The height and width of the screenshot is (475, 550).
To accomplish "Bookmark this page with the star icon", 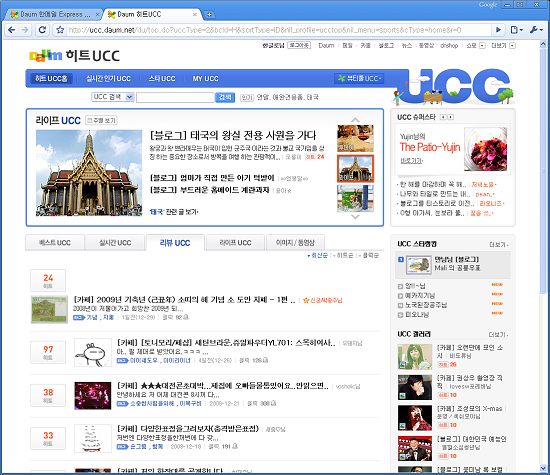I will (x=60, y=30).
